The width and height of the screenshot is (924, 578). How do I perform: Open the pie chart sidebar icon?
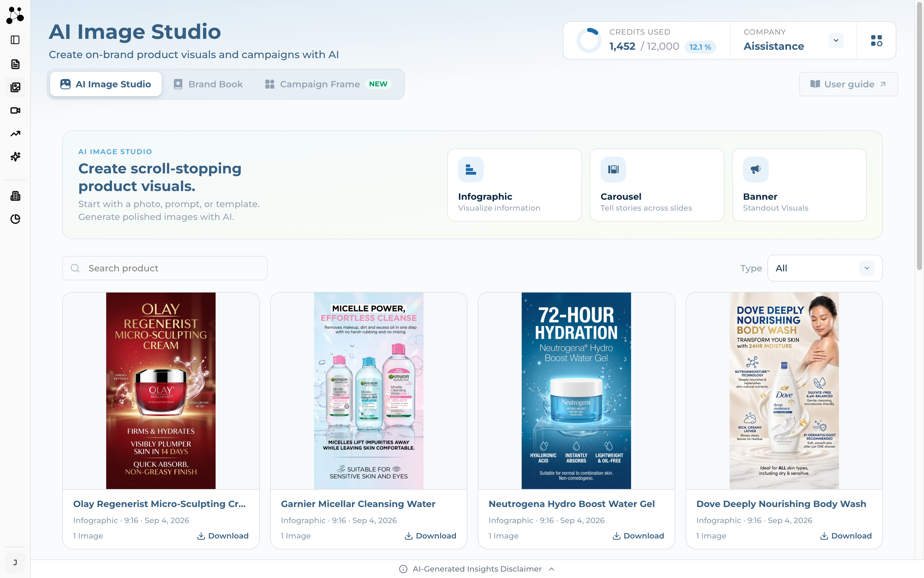(x=15, y=219)
